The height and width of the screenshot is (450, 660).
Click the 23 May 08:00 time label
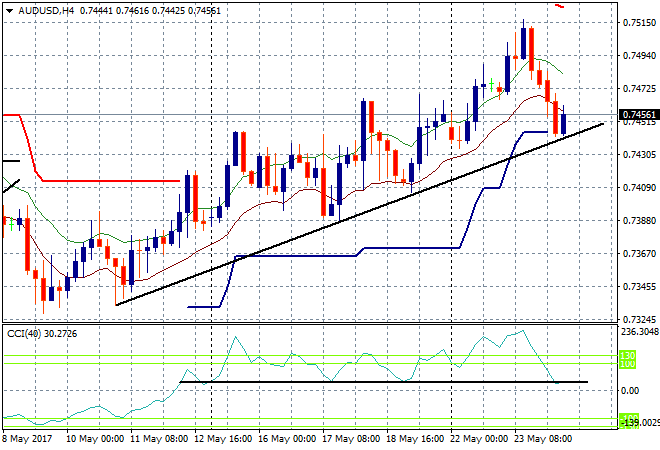[x=543, y=439]
